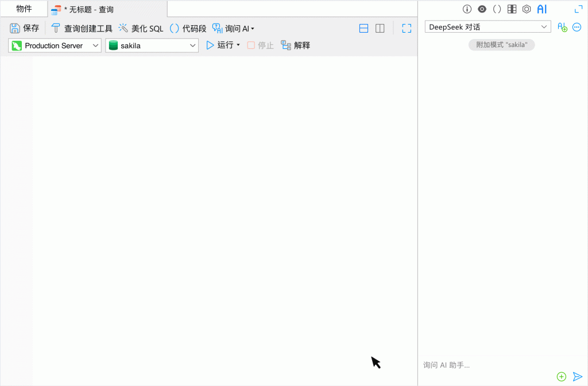
Task: Click the hexagon icon in right panel
Action: tap(527, 9)
